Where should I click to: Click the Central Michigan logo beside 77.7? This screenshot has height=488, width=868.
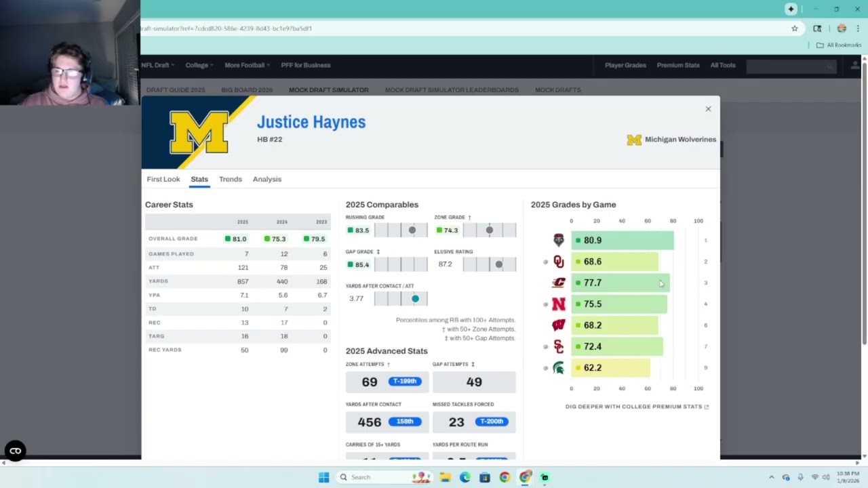click(x=559, y=283)
